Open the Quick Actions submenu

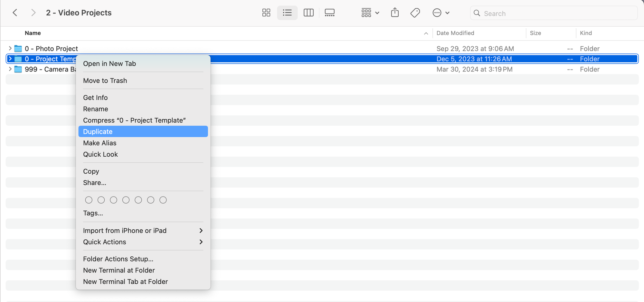point(104,242)
